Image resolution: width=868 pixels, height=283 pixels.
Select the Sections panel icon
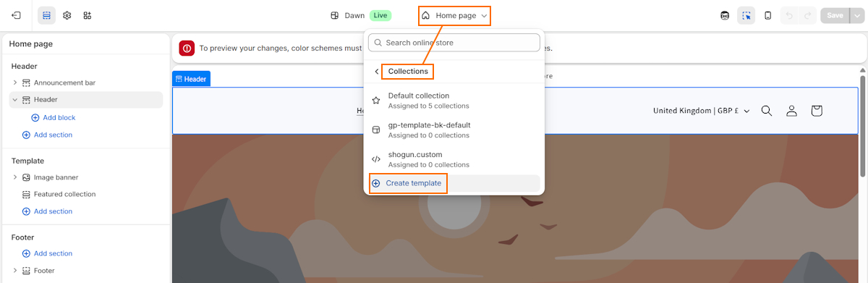pos(46,15)
